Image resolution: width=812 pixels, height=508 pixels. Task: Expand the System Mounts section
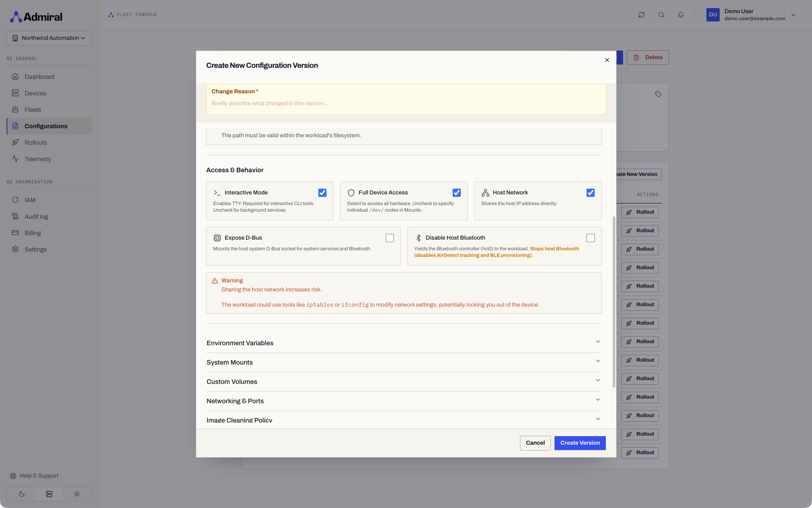click(404, 363)
